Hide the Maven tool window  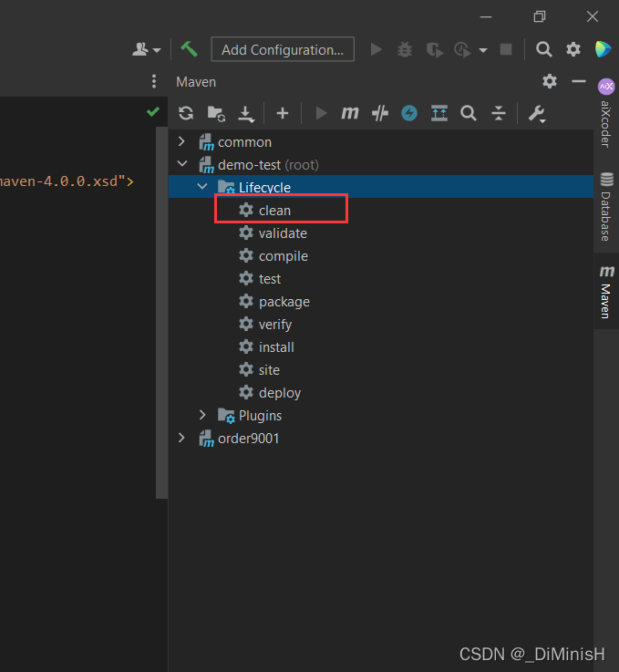(579, 81)
